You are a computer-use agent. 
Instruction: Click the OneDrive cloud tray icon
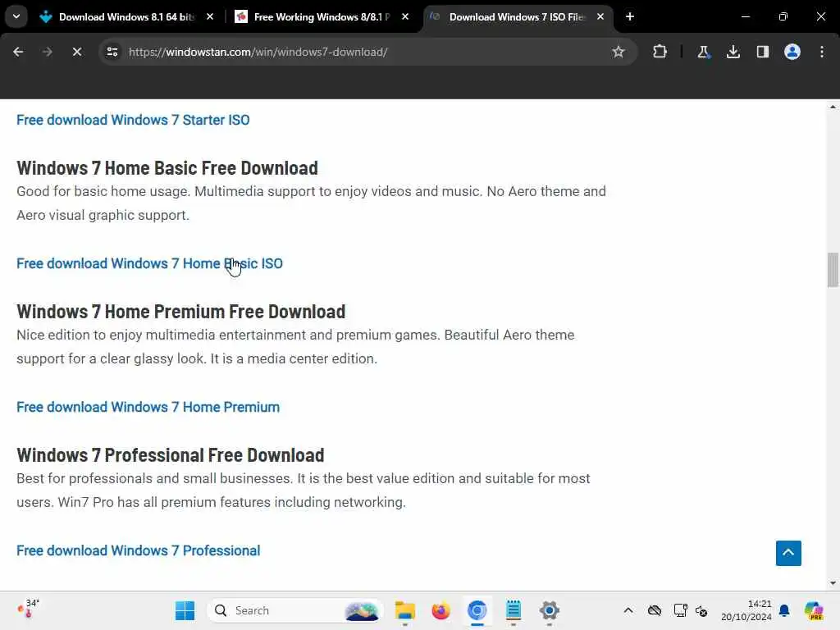click(x=654, y=610)
